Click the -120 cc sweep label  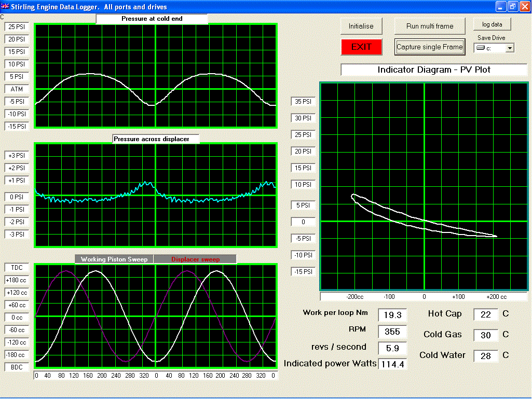(17, 342)
